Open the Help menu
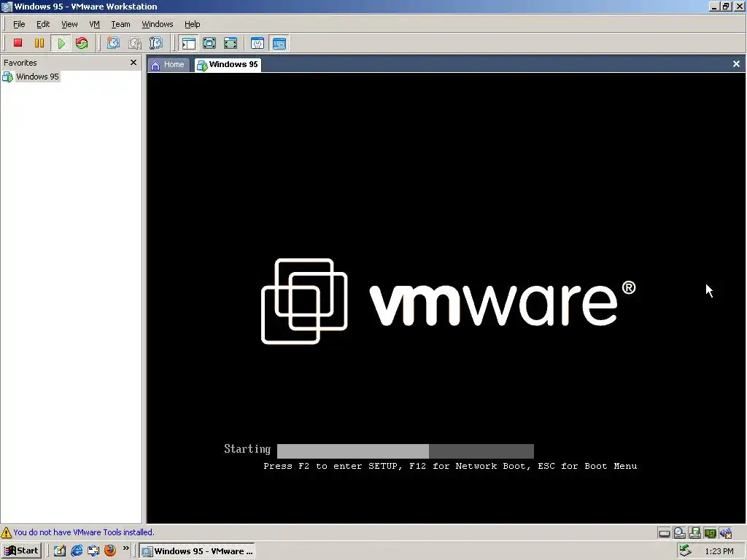Viewport: 747px width, 560px height. point(193,24)
